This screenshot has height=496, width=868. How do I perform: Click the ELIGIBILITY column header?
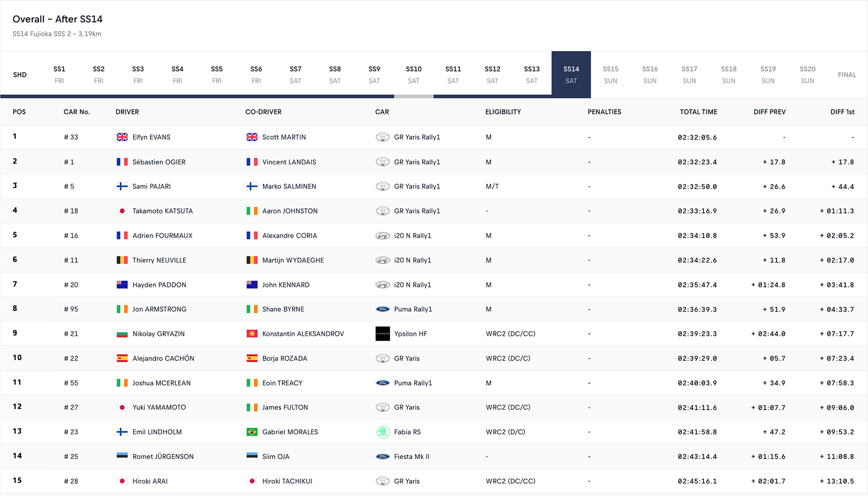point(503,112)
